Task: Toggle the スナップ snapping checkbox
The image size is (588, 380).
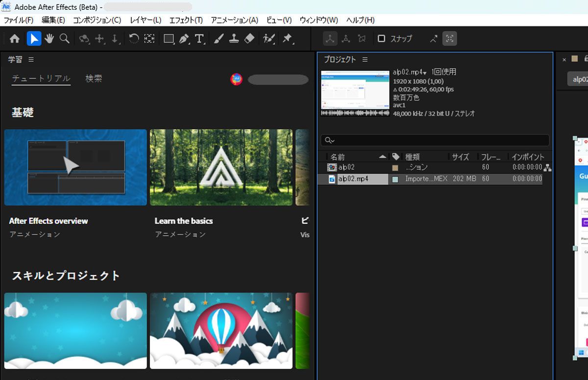Action: pyautogui.click(x=381, y=38)
